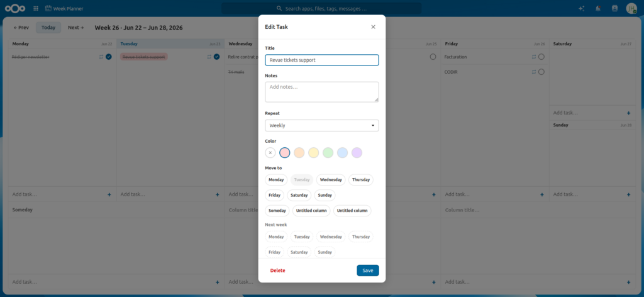Screen dimensions: 644x297
Task: Click the Notes text area
Action: (x=322, y=92)
